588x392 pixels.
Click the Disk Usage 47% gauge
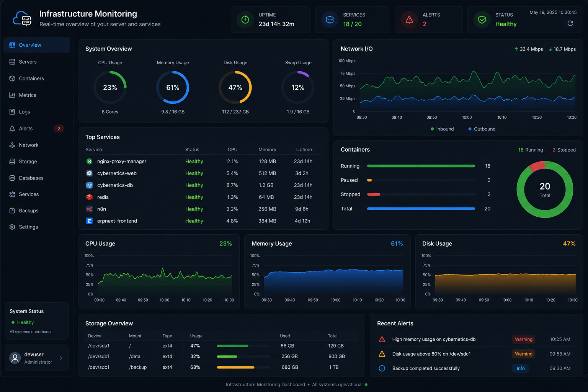coord(235,87)
